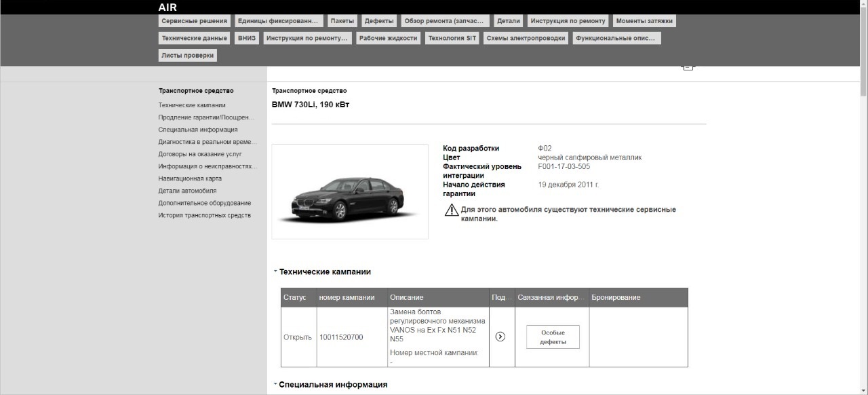Select the Дефекты tab
Image resolution: width=868 pixels, height=395 pixels.
click(378, 21)
